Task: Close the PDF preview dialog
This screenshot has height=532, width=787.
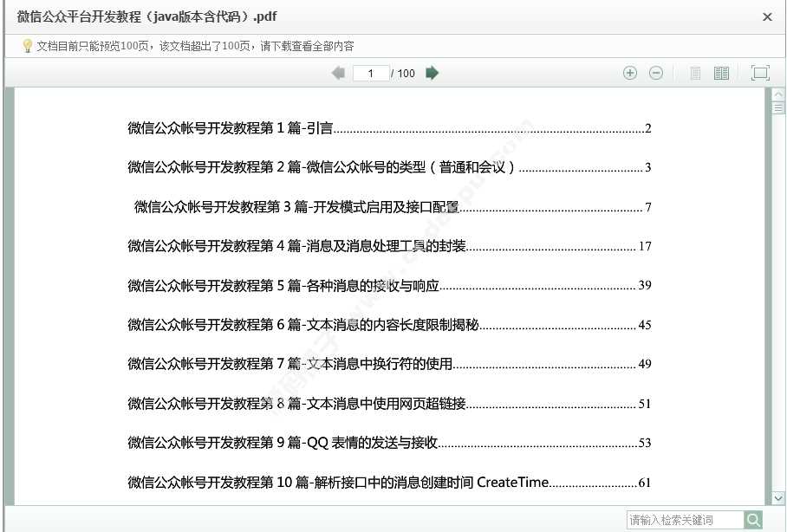Action: click(767, 17)
